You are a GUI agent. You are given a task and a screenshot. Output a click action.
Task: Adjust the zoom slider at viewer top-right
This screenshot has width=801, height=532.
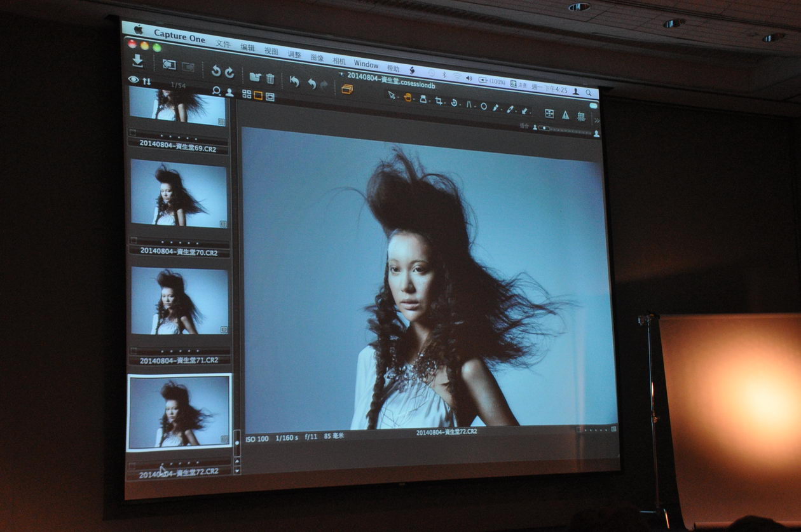pyautogui.click(x=563, y=129)
